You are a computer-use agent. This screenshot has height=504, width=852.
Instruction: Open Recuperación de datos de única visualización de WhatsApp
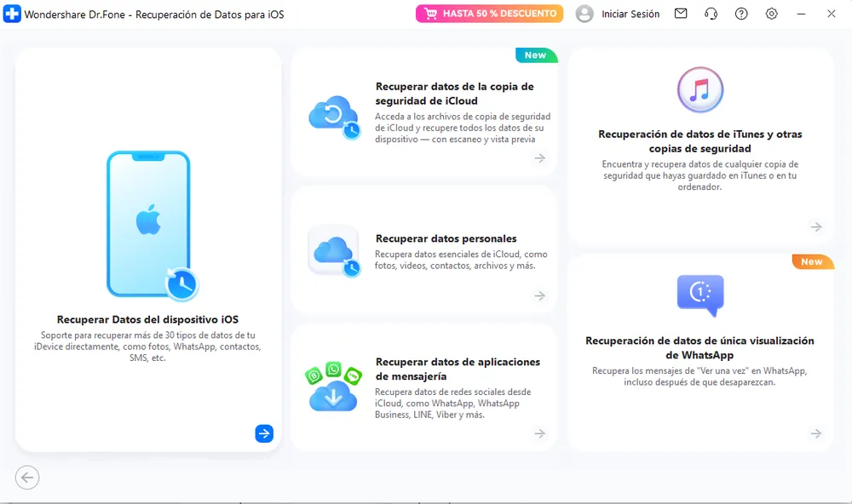(x=699, y=347)
